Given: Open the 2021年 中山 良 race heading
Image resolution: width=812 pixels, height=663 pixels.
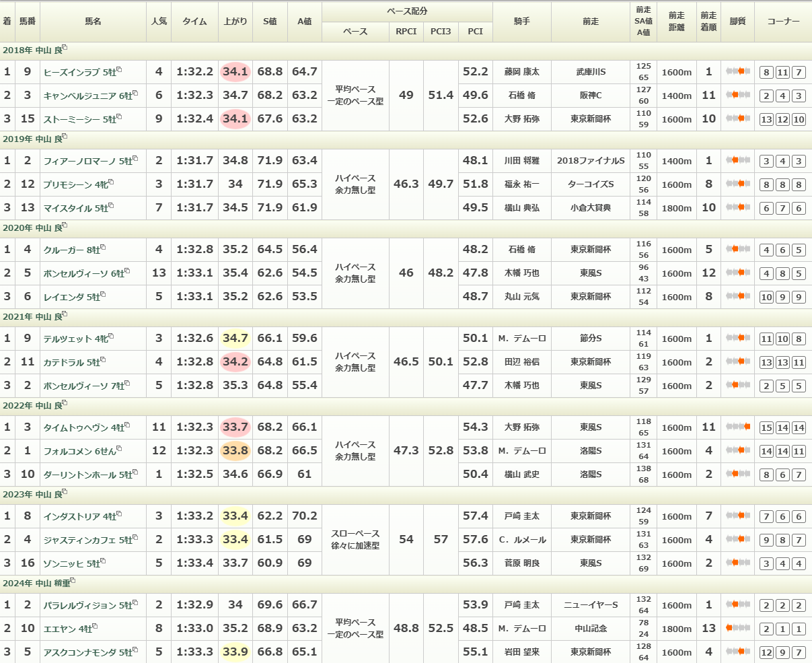Looking at the screenshot, I should (x=32, y=316).
